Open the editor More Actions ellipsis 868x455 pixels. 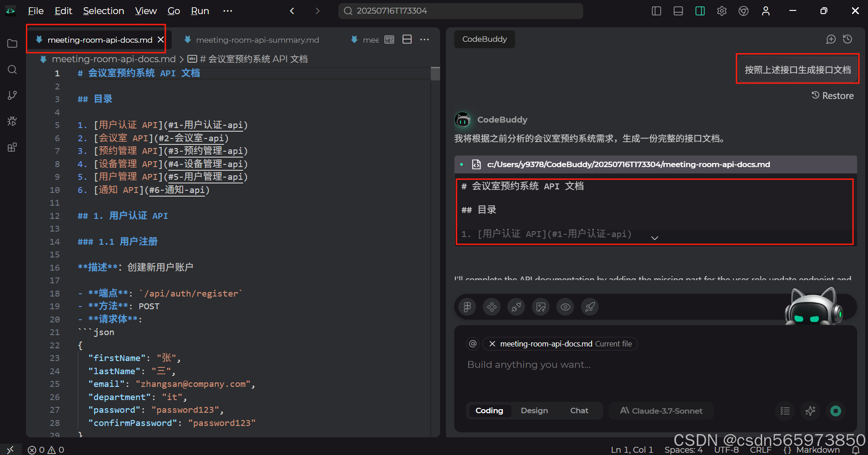click(x=425, y=40)
